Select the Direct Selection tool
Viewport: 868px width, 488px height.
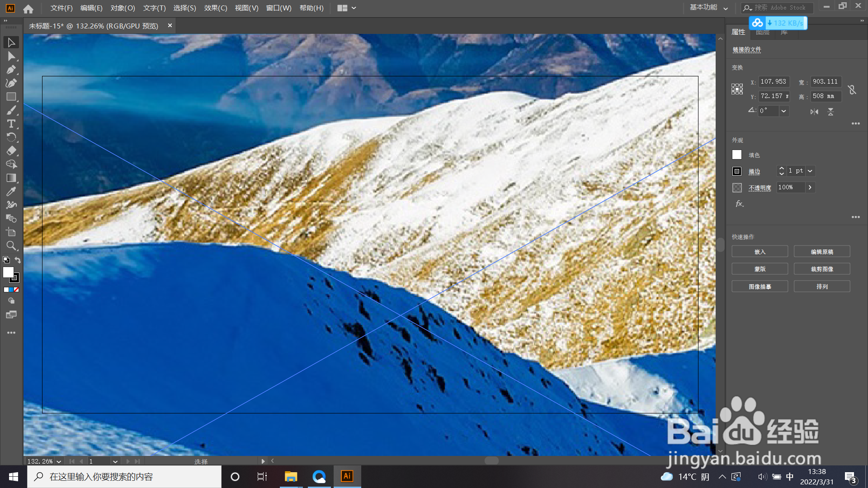click(x=11, y=56)
